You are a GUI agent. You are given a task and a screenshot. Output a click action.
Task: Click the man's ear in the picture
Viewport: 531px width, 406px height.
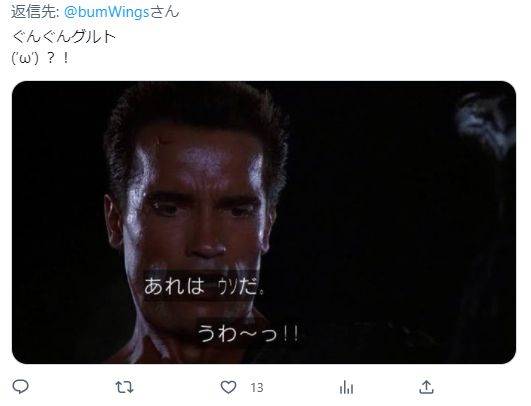click(x=113, y=222)
